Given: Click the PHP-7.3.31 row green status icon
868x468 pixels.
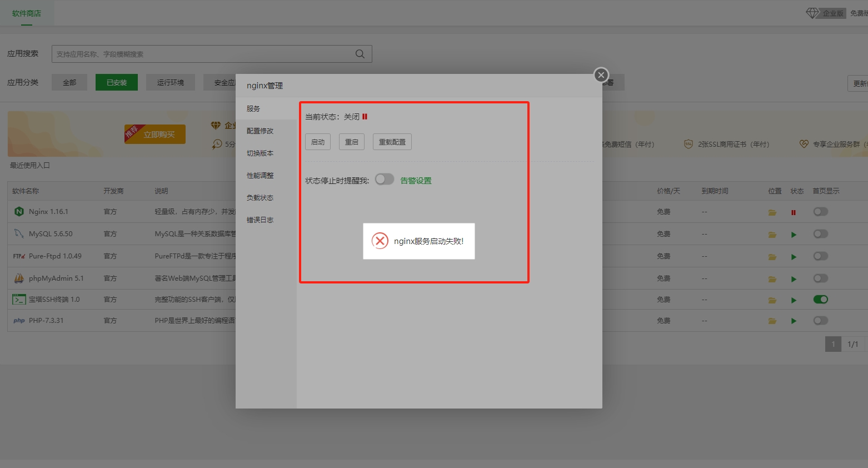Looking at the screenshot, I should click(x=794, y=321).
